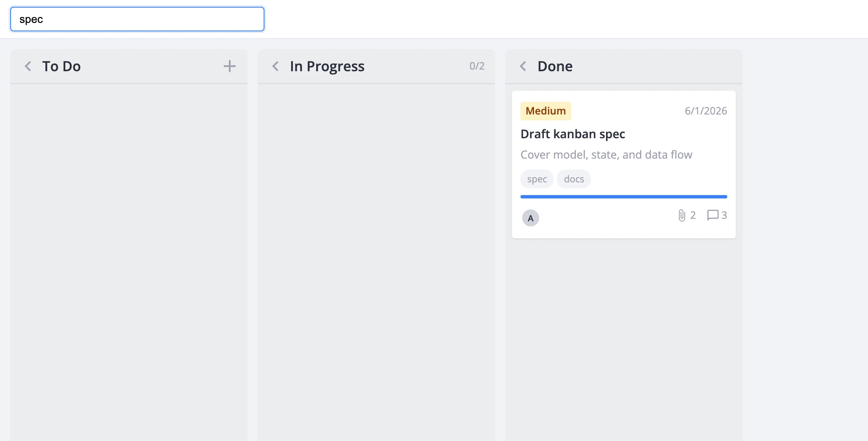
Task: Select the spec tag chip
Action: [537, 179]
